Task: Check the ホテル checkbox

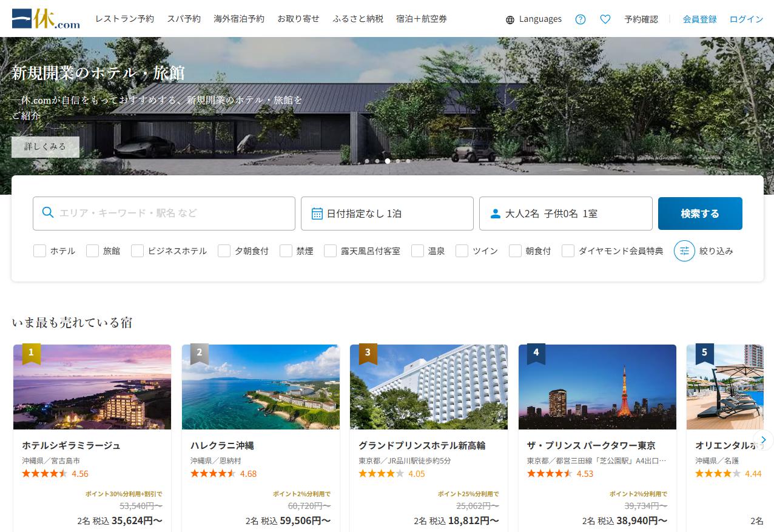Action: [x=39, y=251]
